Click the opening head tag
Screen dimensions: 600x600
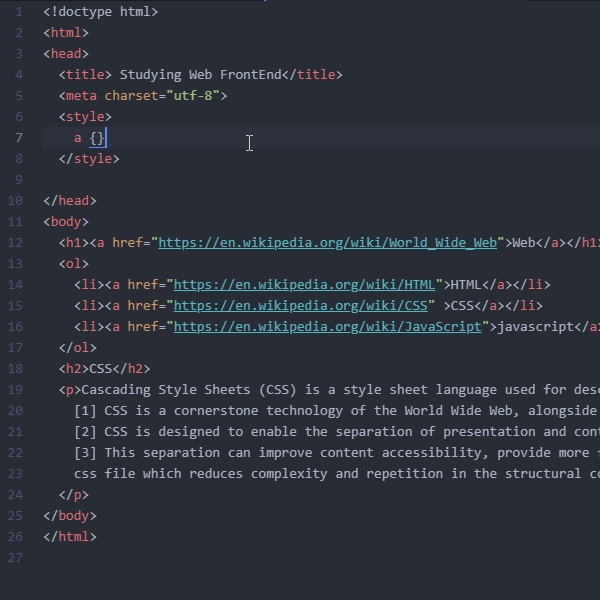pyautogui.click(x=66, y=54)
